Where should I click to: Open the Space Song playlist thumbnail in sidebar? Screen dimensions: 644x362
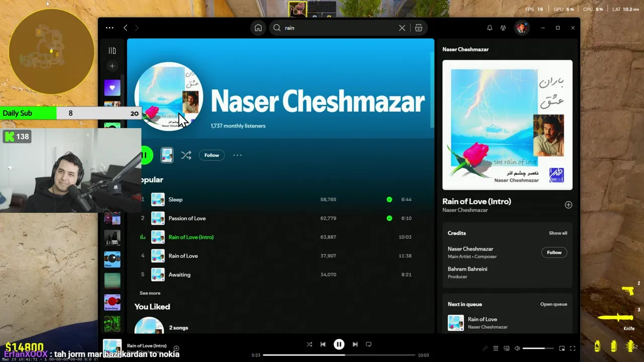(112, 302)
